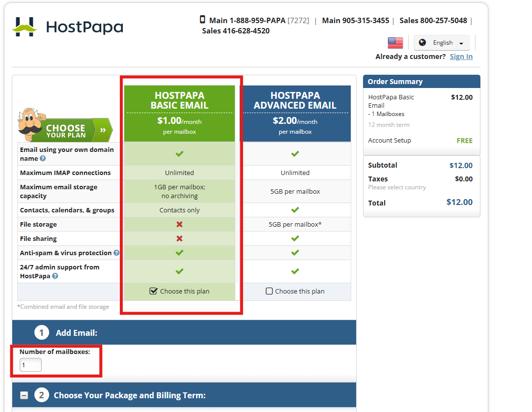The height and width of the screenshot is (412, 532).
Task: Click the phone icon beside Main number
Action: click(x=202, y=20)
